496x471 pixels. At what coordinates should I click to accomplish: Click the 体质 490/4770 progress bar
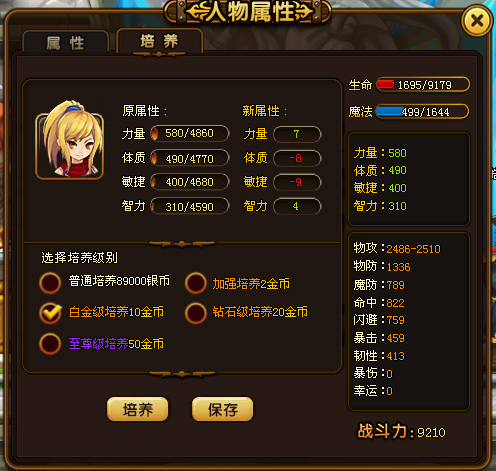tap(190, 158)
